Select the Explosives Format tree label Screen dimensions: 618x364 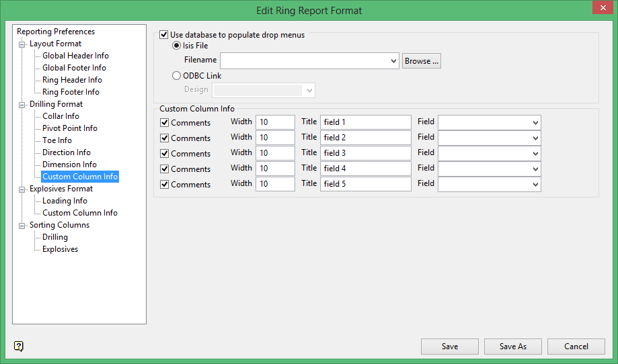point(61,189)
